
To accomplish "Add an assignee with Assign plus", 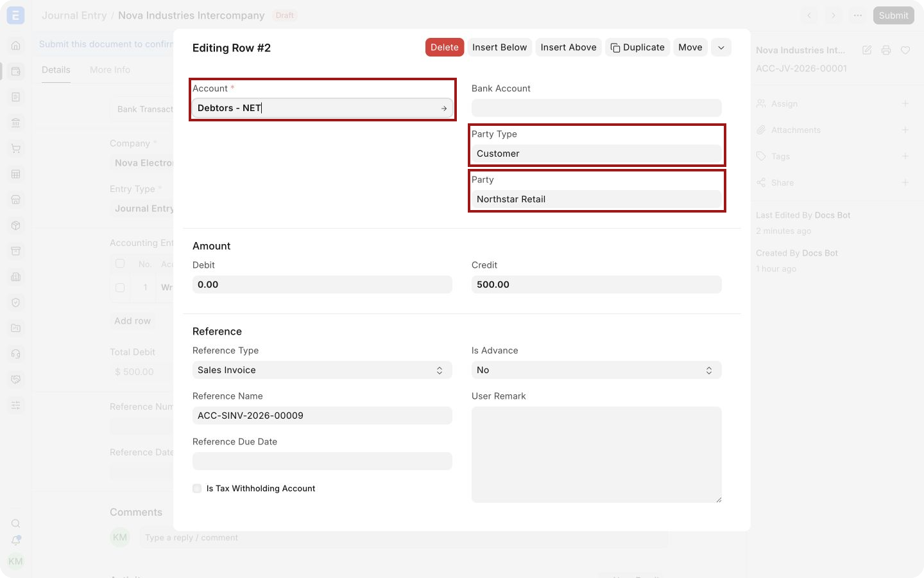I will coord(905,103).
